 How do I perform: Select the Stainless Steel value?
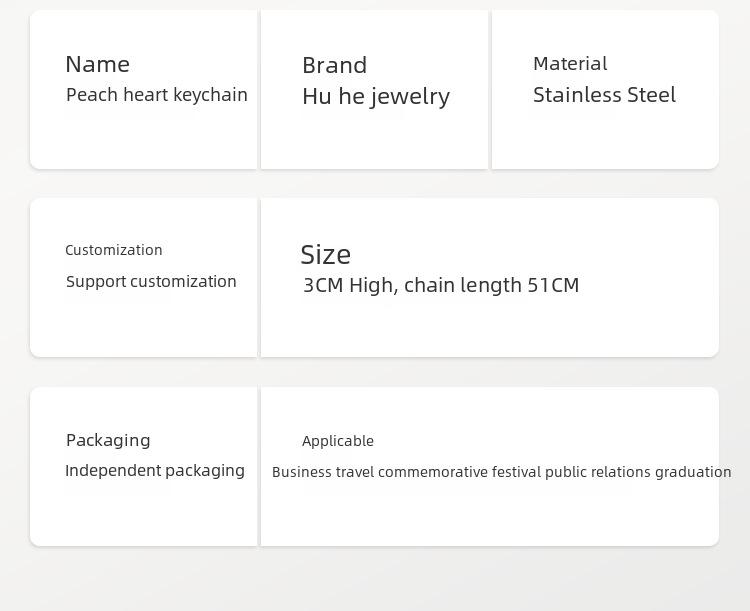coord(605,95)
